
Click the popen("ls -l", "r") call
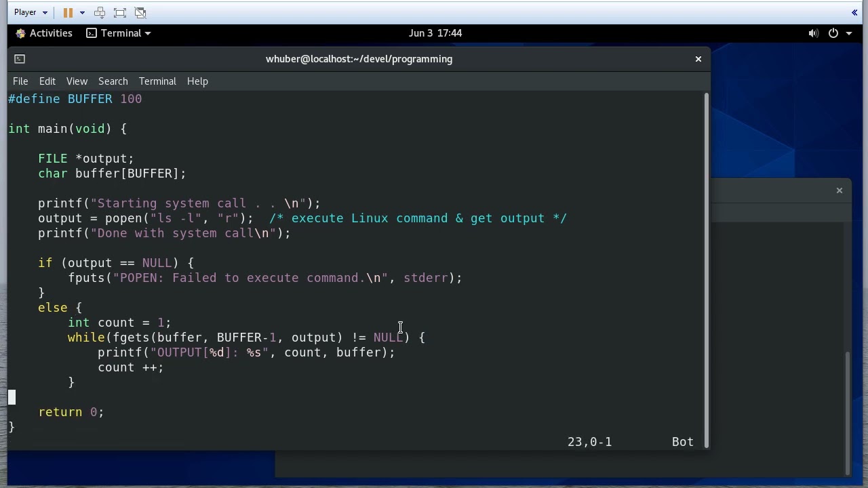tap(179, 218)
